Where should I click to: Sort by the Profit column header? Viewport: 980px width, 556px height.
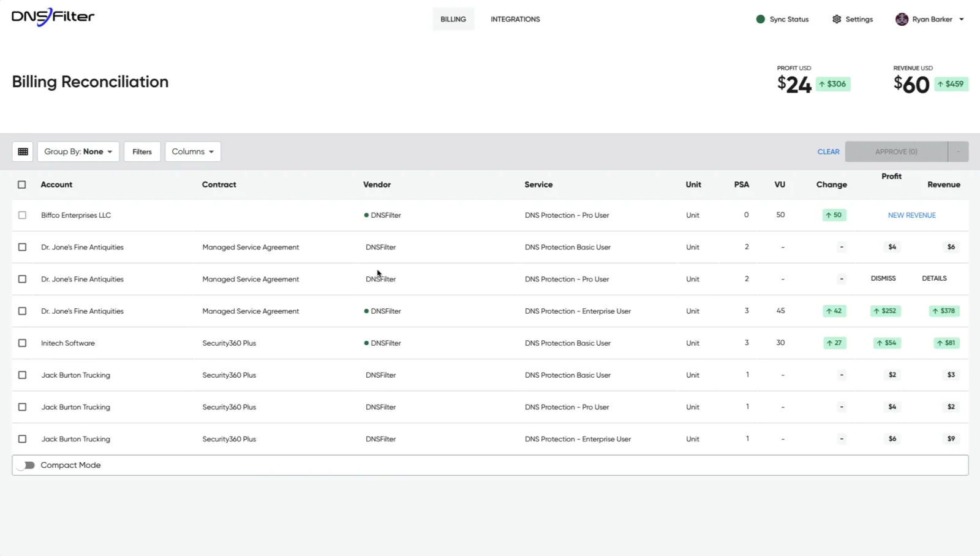click(891, 177)
